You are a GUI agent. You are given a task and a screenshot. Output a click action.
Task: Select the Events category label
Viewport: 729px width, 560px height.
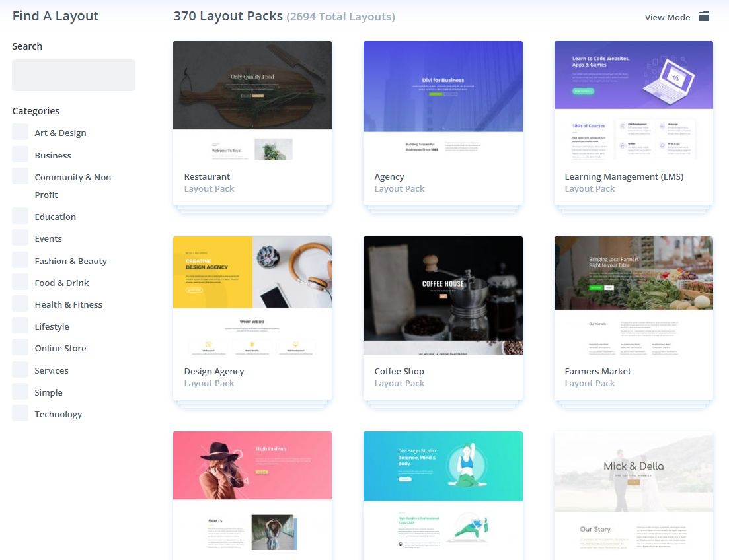tap(48, 238)
